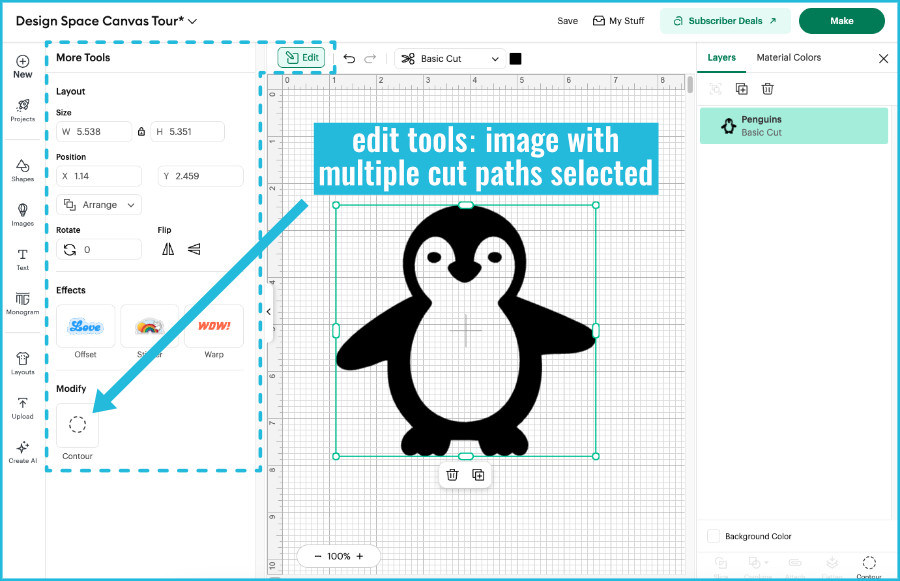
Task: Zoom out with the minus button
Action: point(318,556)
